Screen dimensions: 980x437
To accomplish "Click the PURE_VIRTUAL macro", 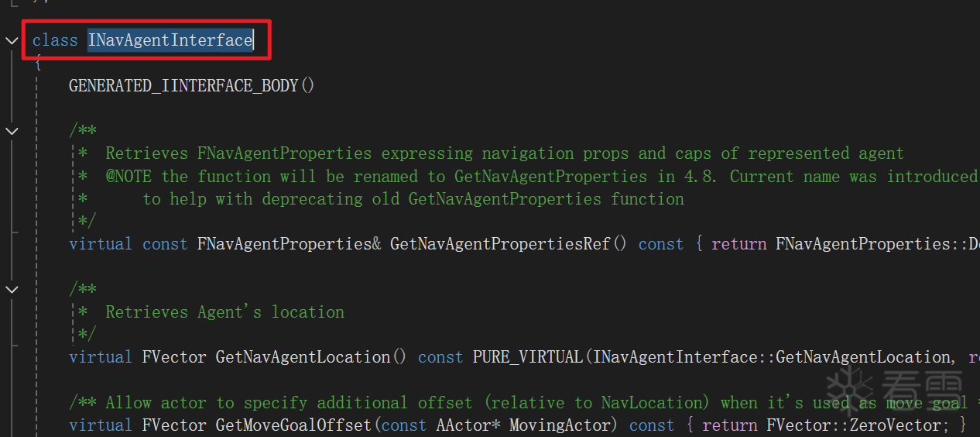I will coord(527,357).
